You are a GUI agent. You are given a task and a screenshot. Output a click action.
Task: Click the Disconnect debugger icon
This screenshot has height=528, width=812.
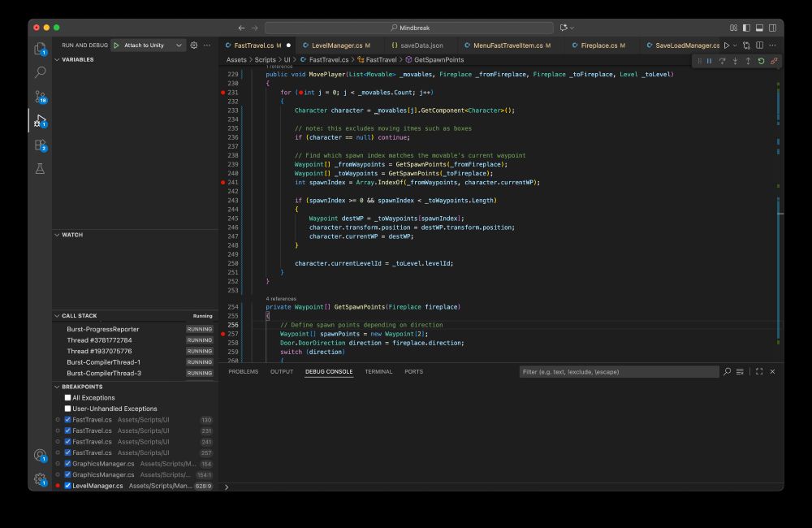tap(774, 61)
